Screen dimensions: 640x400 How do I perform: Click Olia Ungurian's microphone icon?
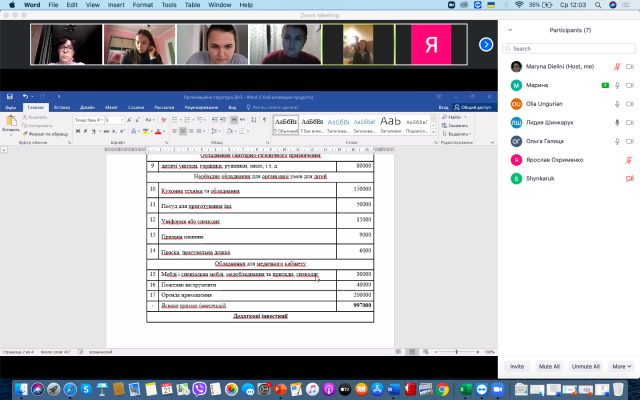tap(617, 104)
